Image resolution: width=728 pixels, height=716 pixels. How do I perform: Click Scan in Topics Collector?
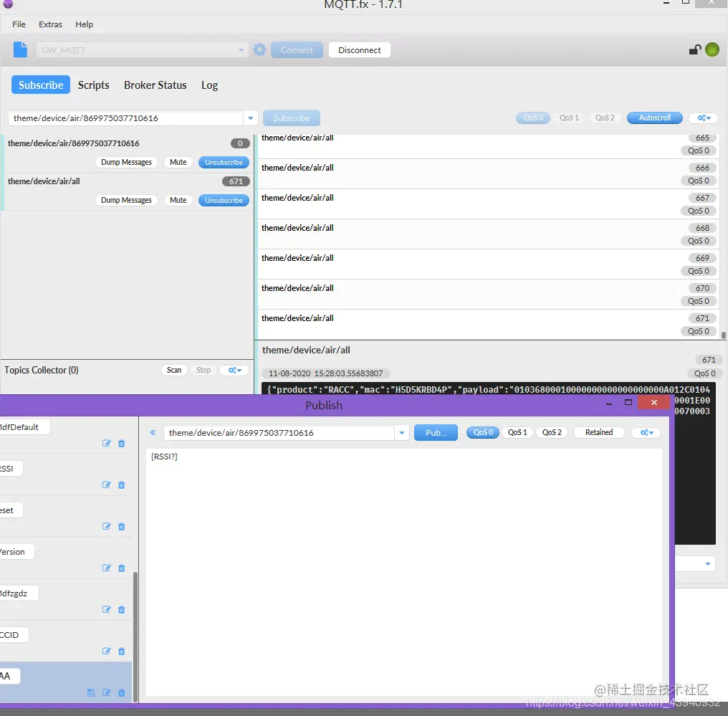tap(174, 370)
